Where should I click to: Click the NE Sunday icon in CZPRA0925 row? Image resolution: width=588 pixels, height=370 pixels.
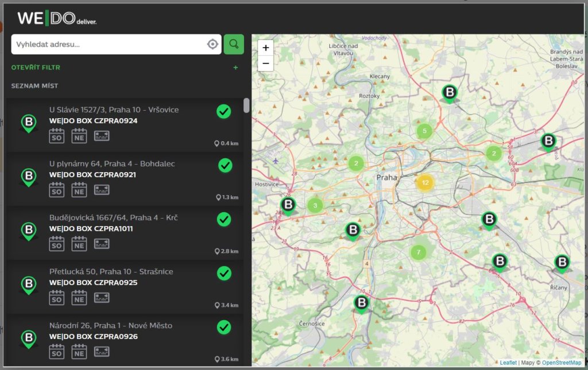pyautogui.click(x=79, y=298)
